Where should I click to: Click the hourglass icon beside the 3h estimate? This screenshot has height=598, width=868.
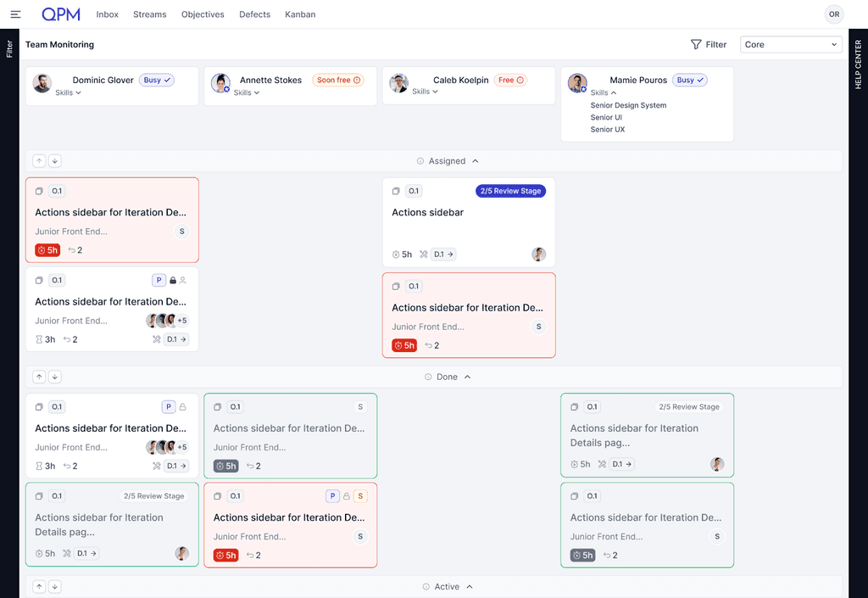[40, 338]
